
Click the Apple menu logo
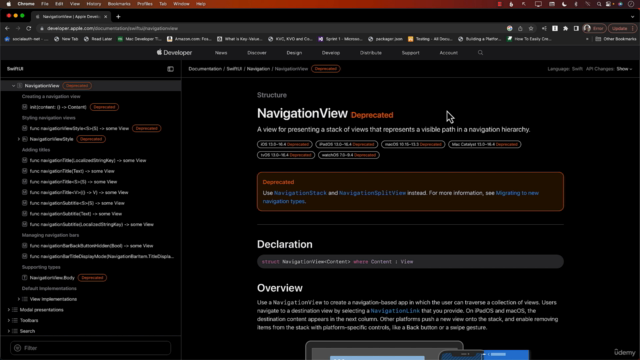(9, 4)
